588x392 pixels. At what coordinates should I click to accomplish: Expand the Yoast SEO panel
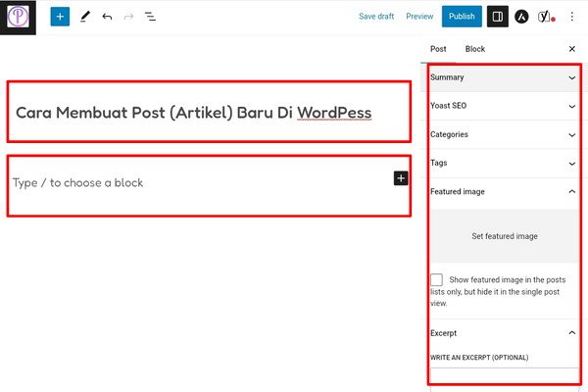(503, 106)
